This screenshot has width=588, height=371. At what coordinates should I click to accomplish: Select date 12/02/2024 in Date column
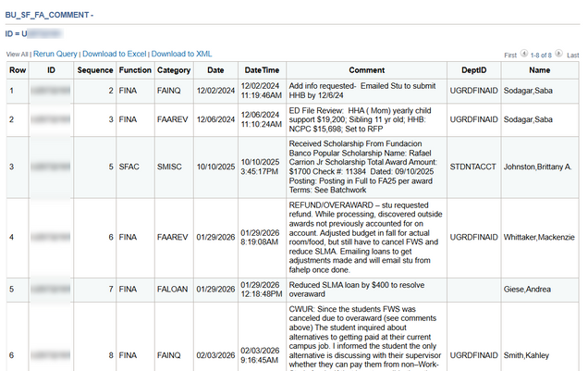pos(215,91)
